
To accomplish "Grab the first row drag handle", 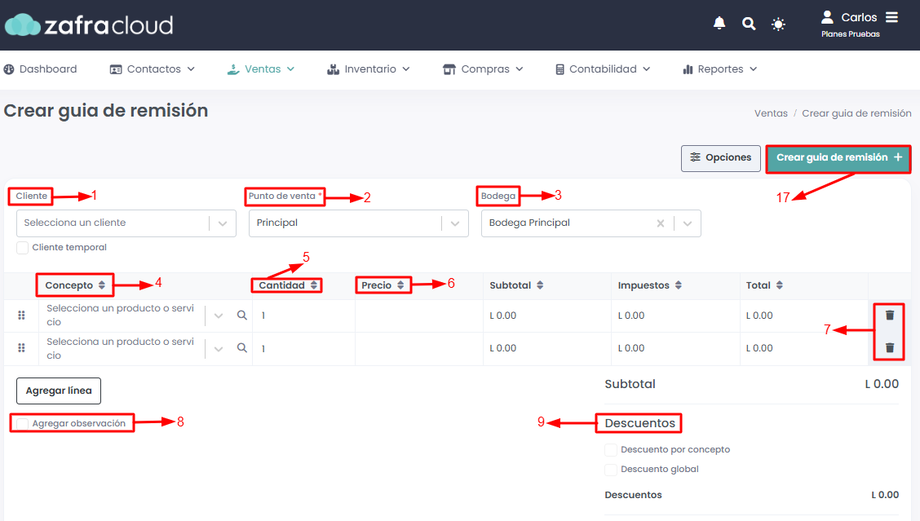I will pyautogui.click(x=22, y=315).
